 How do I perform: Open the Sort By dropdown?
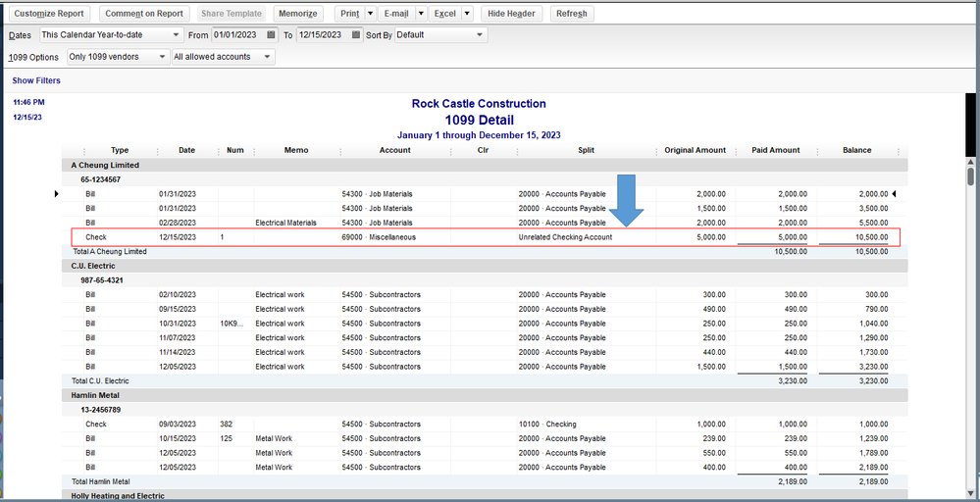pos(480,35)
